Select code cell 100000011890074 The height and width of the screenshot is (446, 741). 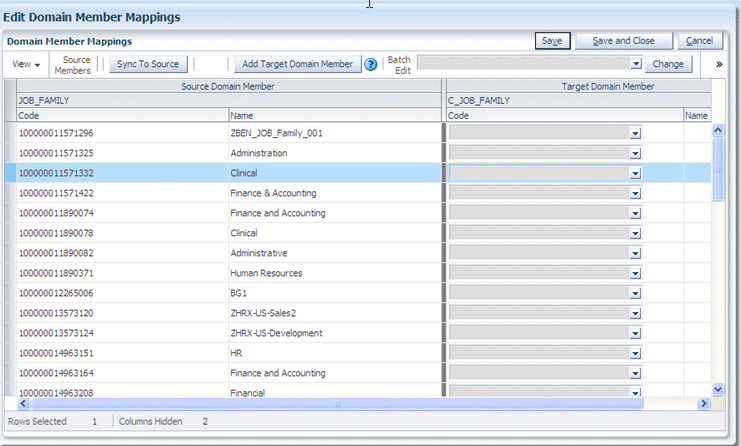click(122, 213)
